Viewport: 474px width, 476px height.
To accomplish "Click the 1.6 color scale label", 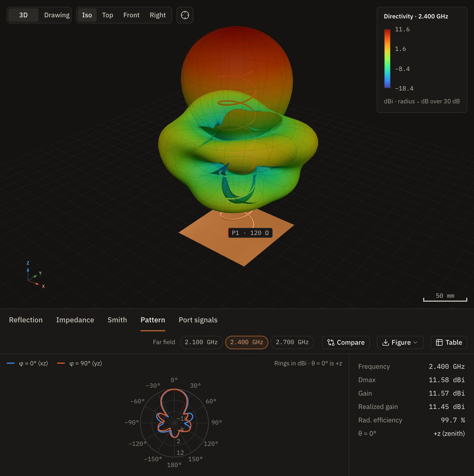I will pos(401,49).
